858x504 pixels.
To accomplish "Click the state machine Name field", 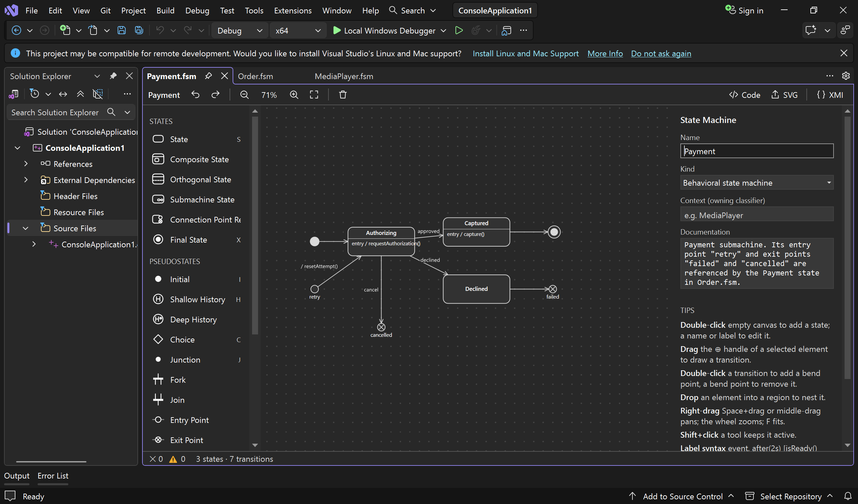I will pyautogui.click(x=757, y=151).
